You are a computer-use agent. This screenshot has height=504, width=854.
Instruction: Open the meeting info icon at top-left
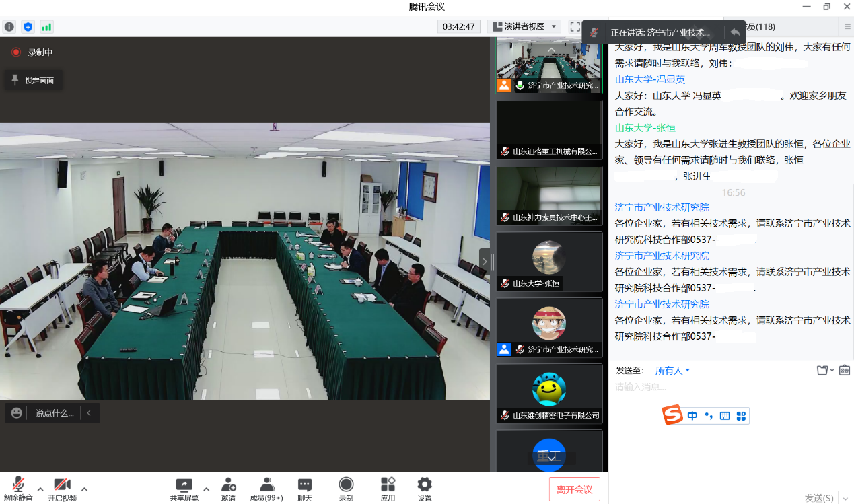[9, 27]
